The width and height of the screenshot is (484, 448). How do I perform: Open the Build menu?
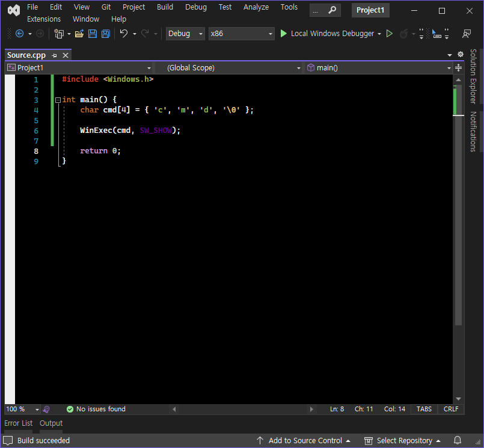point(165,7)
